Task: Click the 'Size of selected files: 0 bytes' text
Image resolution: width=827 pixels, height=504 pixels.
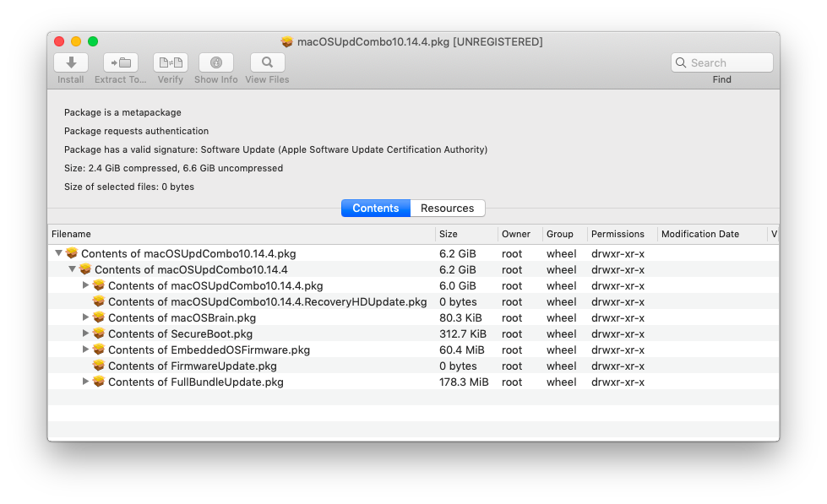Action: (129, 187)
